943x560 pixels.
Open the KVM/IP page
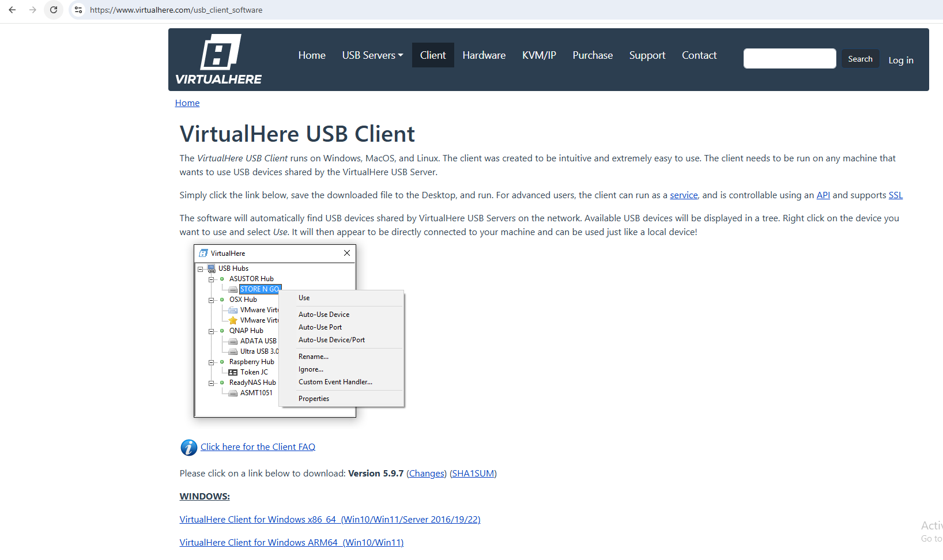[538, 55]
